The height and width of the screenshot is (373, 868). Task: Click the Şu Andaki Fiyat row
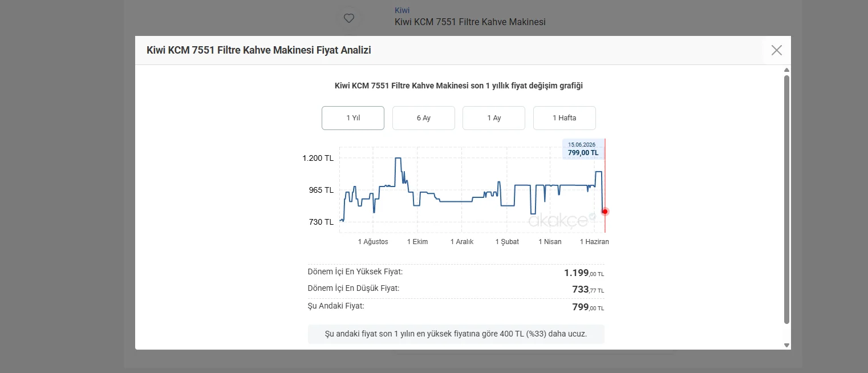click(456, 307)
